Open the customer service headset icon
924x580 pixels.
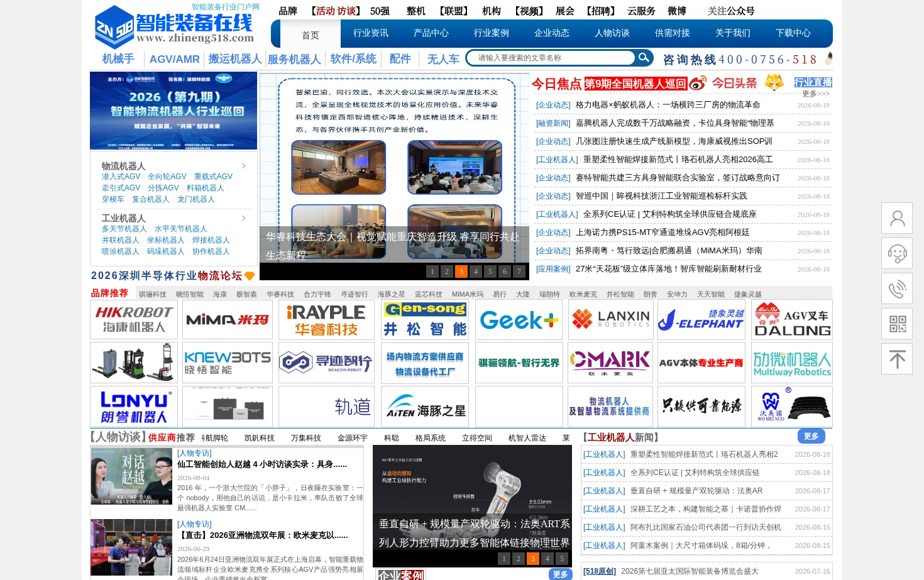click(897, 253)
